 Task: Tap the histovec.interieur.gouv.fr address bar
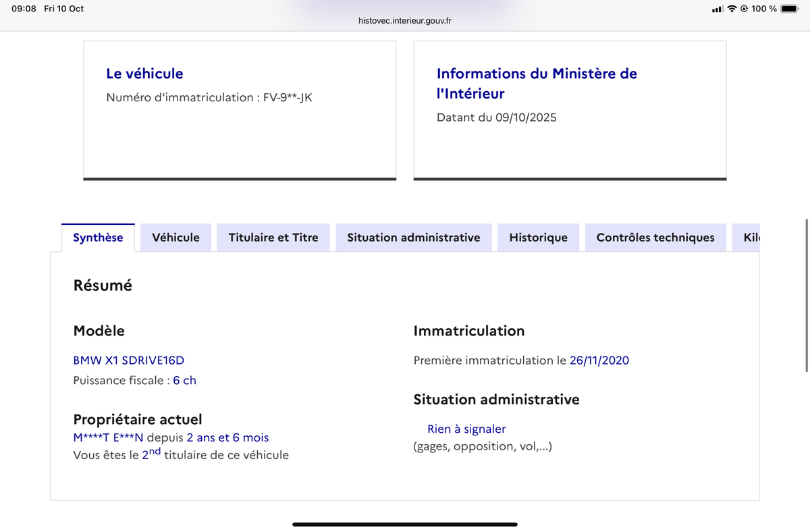[x=405, y=21]
